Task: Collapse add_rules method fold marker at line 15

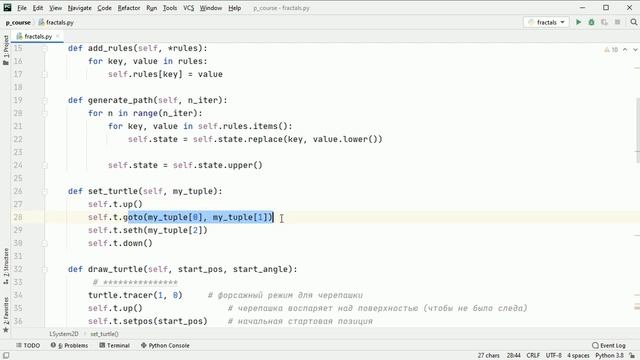Action: 44,48
